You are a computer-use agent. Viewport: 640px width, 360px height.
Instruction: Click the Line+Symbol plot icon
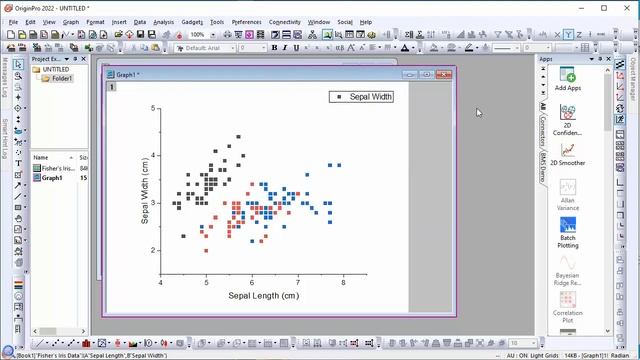point(71,343)
